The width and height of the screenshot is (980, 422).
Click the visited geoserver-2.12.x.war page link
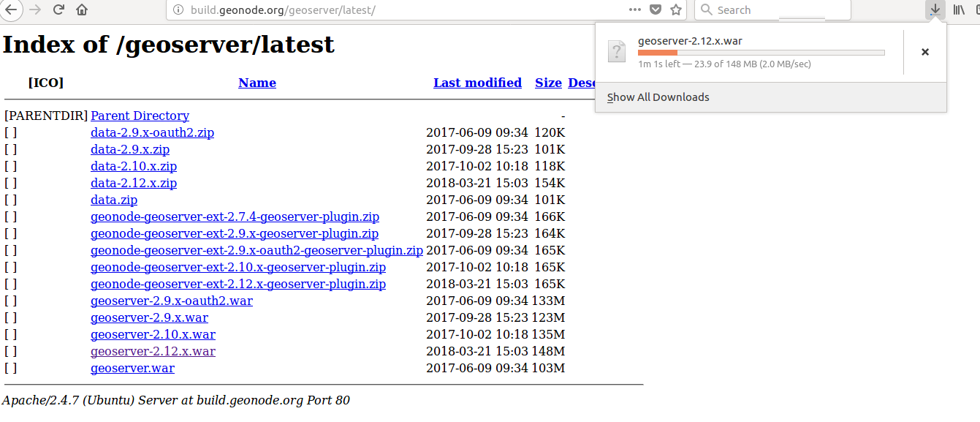153,351
